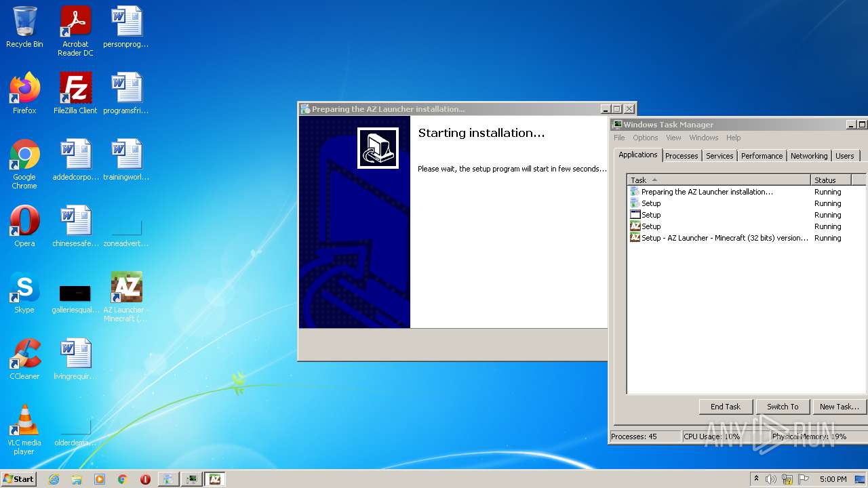Switch to the Performance tab
Viewport: 868px width, 488px height.
(762, 156)
